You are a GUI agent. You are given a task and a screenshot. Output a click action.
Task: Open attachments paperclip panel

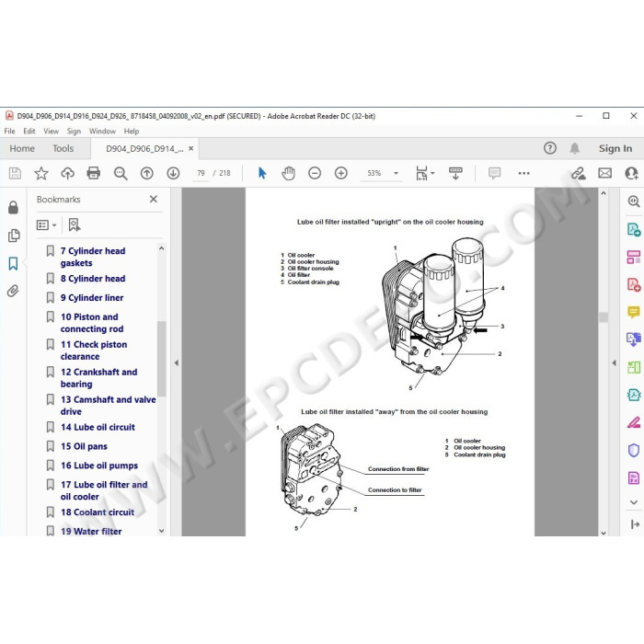tap(13, 292)
